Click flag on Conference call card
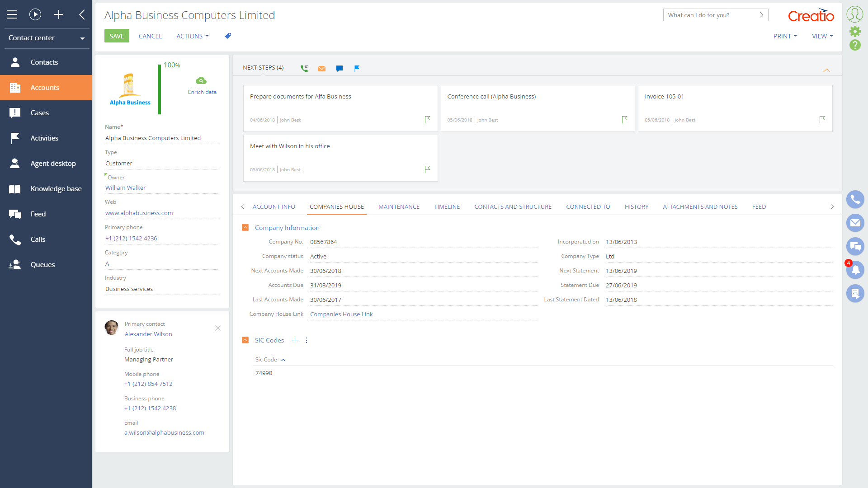This screenshot has height=488, width=868. [625, 119]
